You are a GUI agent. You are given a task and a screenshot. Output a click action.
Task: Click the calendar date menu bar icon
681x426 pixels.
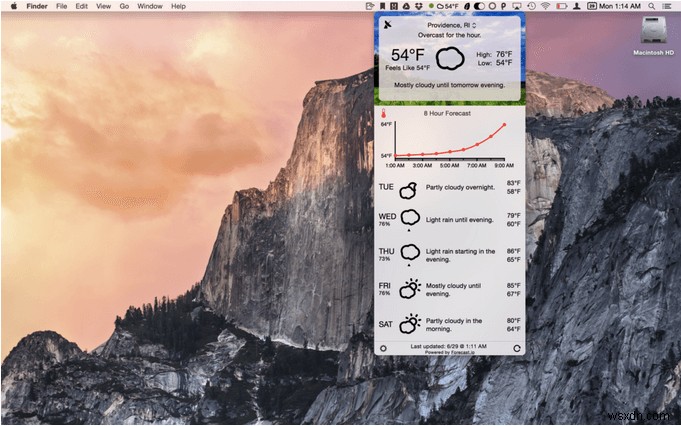pos(592,6)
